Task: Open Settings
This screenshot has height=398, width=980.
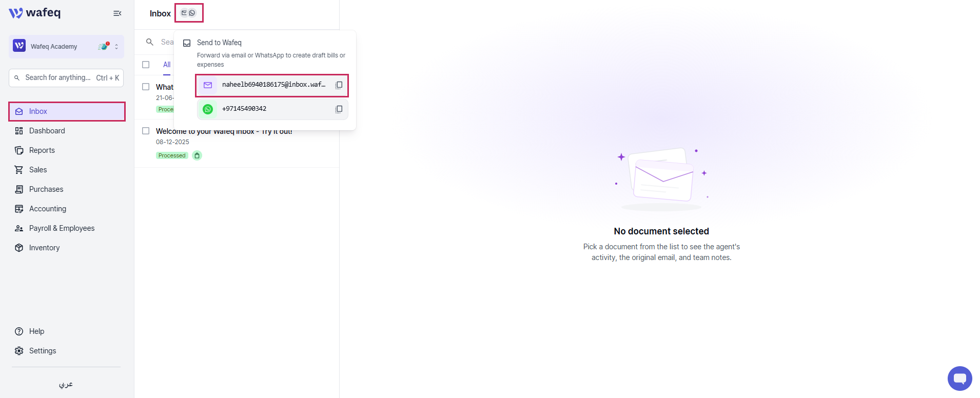Action: pyautogui.click(x=43, y=351)
